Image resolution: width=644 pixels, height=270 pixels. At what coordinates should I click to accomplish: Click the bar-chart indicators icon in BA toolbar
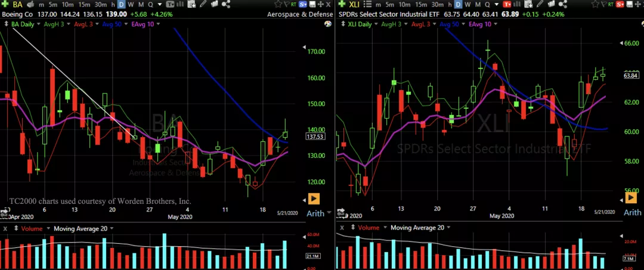180,4
